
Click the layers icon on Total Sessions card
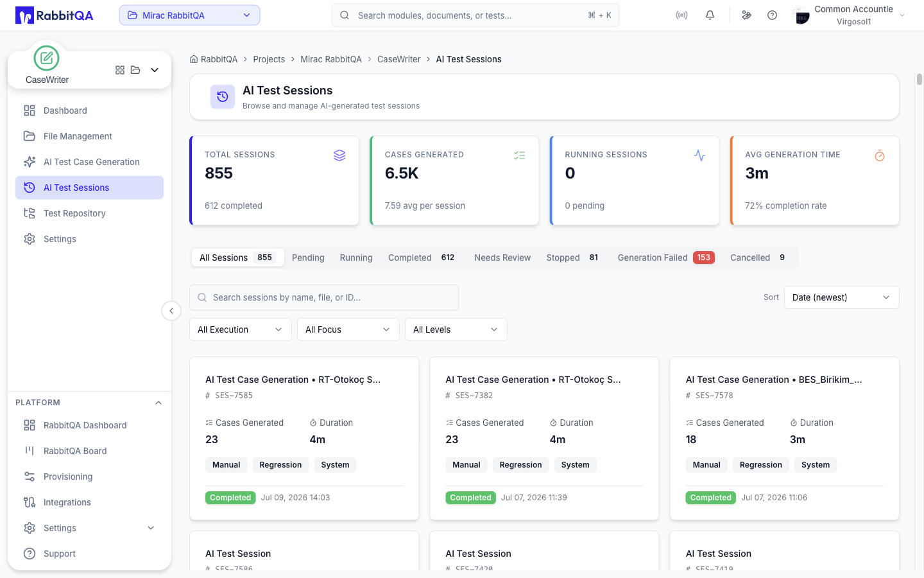(x=339, y=155)
